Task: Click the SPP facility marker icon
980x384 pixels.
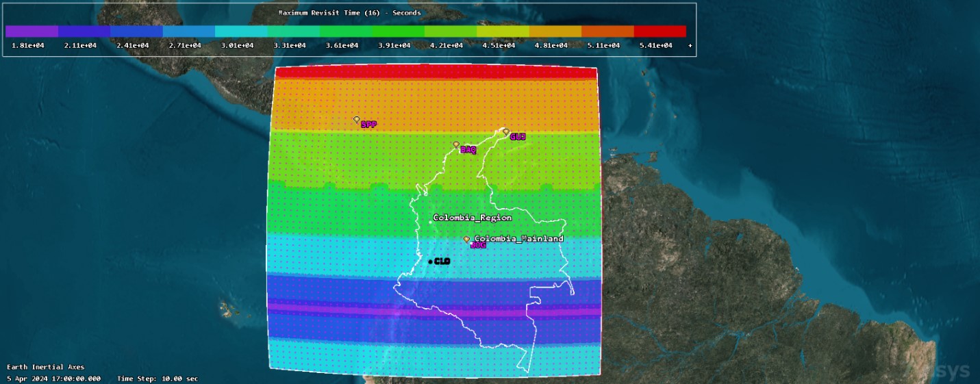Action: pyautogui.click(x=357, y=120)
